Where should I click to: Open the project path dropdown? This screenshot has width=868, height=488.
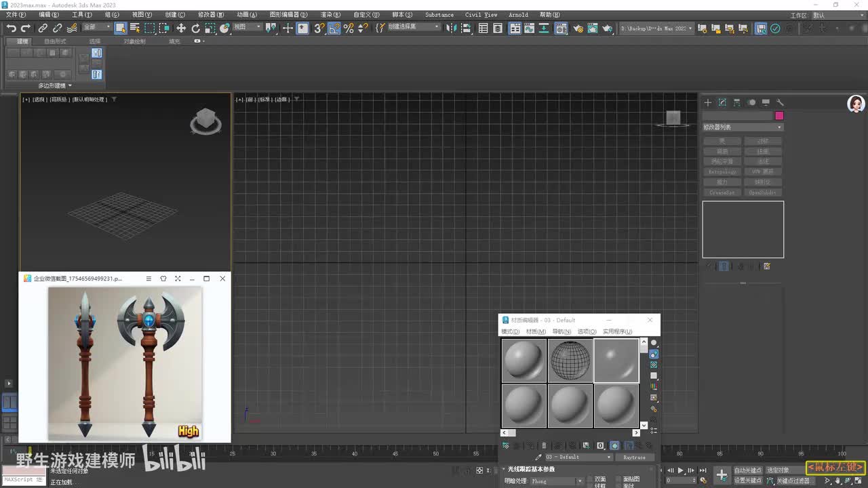pyautogui.click(x=657, y=28)
